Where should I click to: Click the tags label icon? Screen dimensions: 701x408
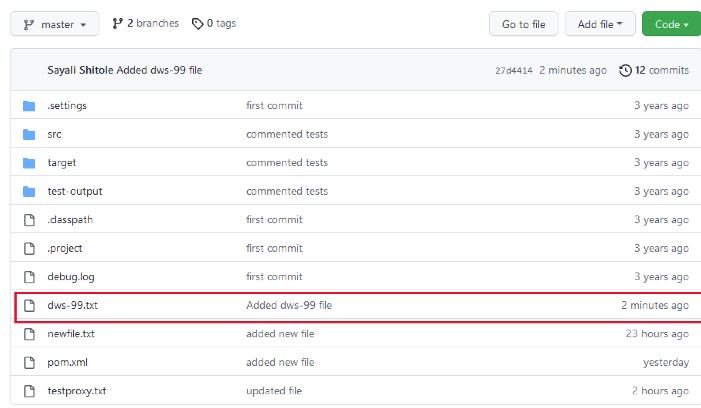point(197,24)
